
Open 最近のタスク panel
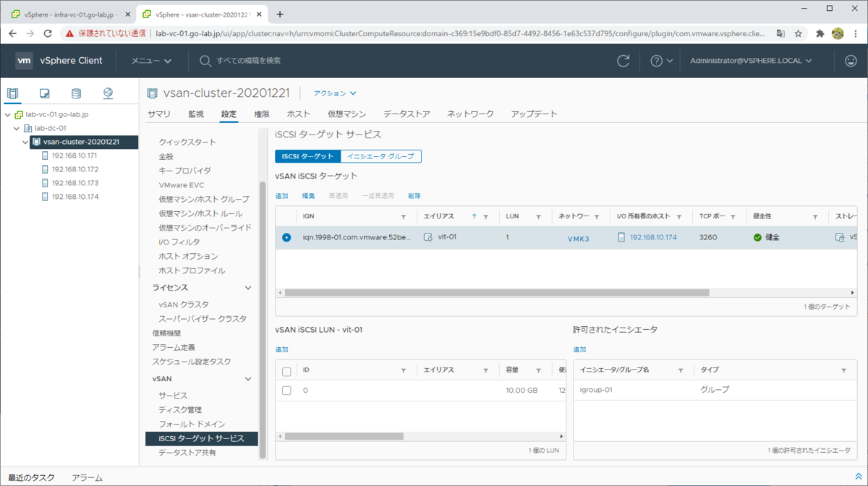point(31,478)
